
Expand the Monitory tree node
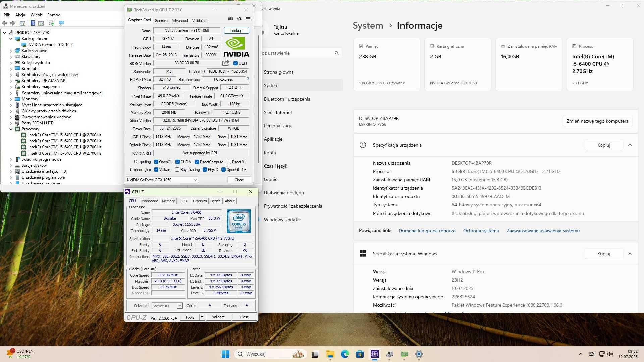click(11, 99)
